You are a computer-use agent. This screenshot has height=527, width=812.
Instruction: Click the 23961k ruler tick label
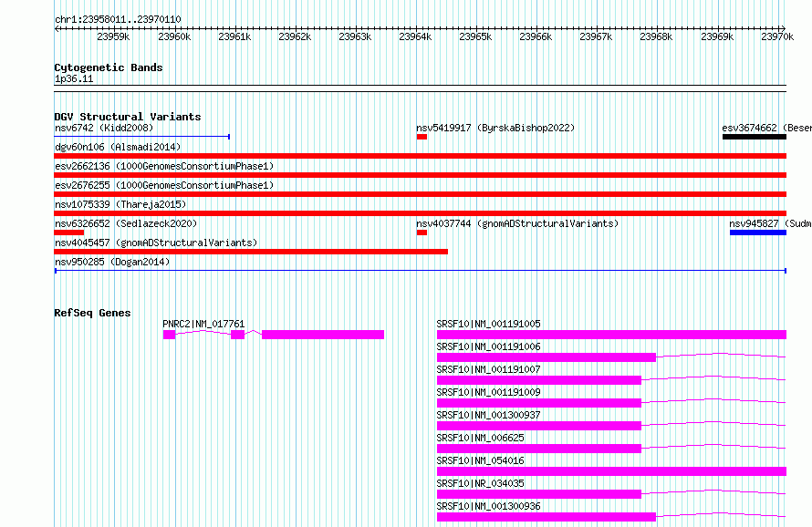(x=234, y=36)
